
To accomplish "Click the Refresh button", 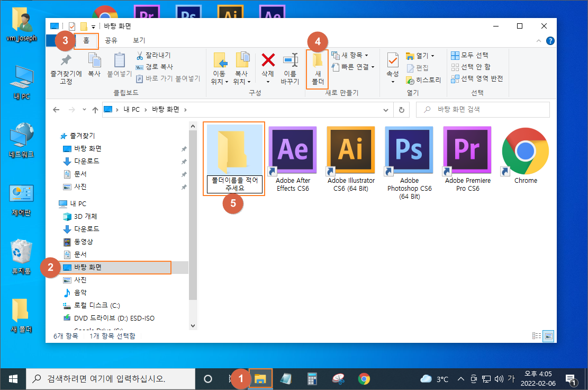I will tap(402, 110).
